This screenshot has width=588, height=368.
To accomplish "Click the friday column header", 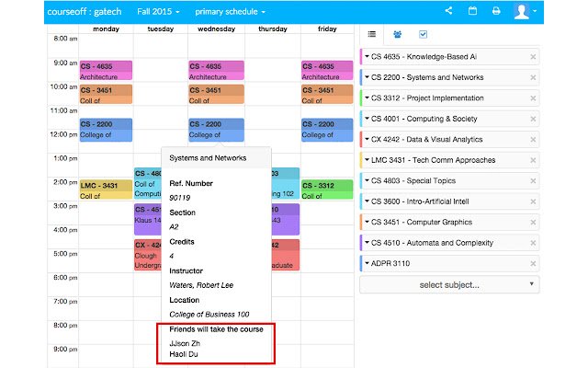I will coord(327,29).
